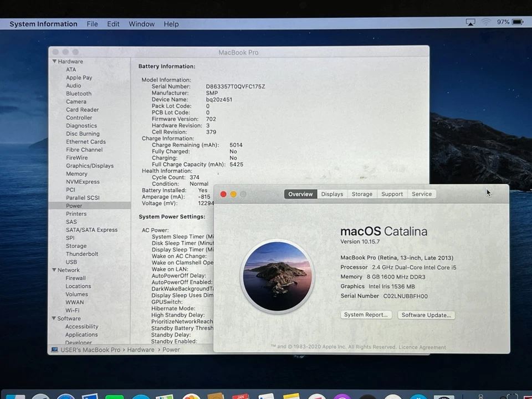This screenshot has height=399, width=532.
Task: Click the Version 10.15.7 text
Action: coord(360,242)
